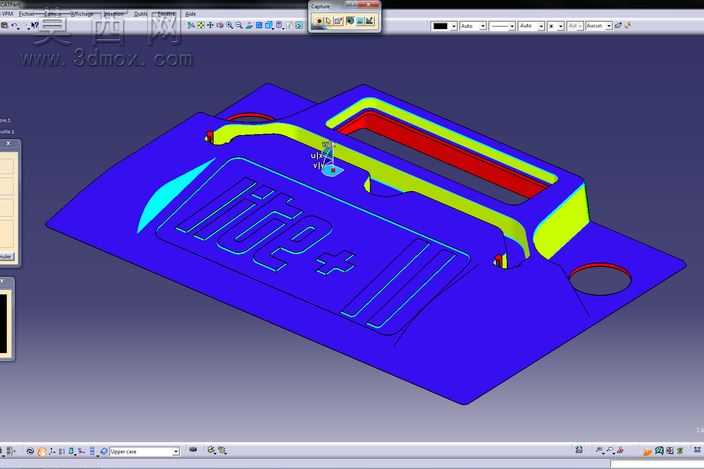The image size is (704, 469).
Task: Open the Outils menu
Action: click(x=141, y=14)
